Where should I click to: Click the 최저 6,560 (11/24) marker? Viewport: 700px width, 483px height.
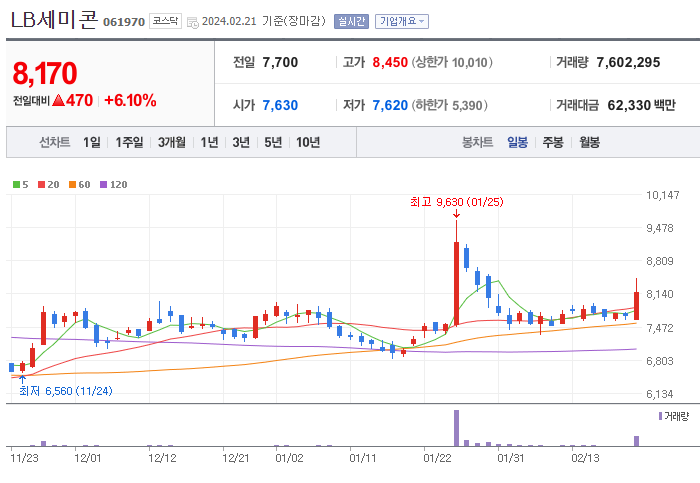[x=66, y=391]
